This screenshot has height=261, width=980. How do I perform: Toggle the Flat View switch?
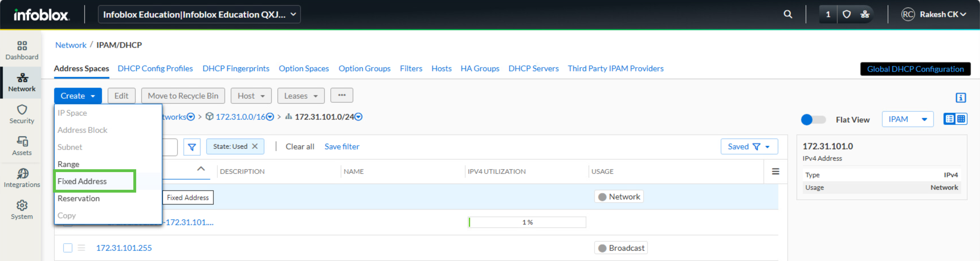pos(813,120)
